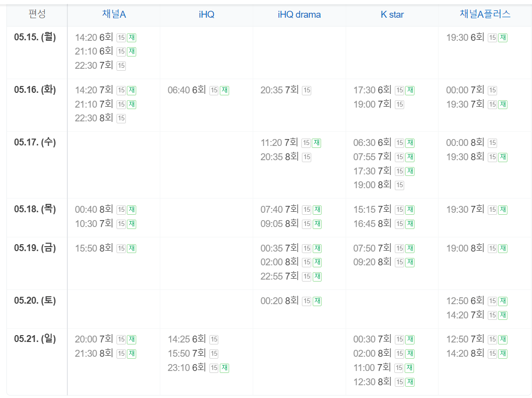Viewport: 532px width, 398px height.
Task: Click K star 07:55 7회 on 05.17
Action: (x=372, y=157)
